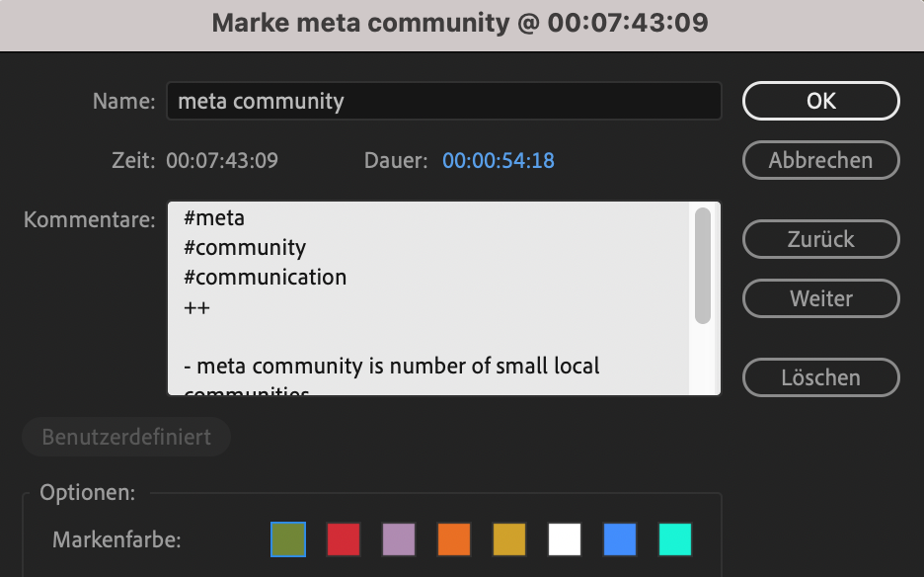Click the dialog title bar text
This screenshot has height=577, width=924.
(x=460, y=23)
